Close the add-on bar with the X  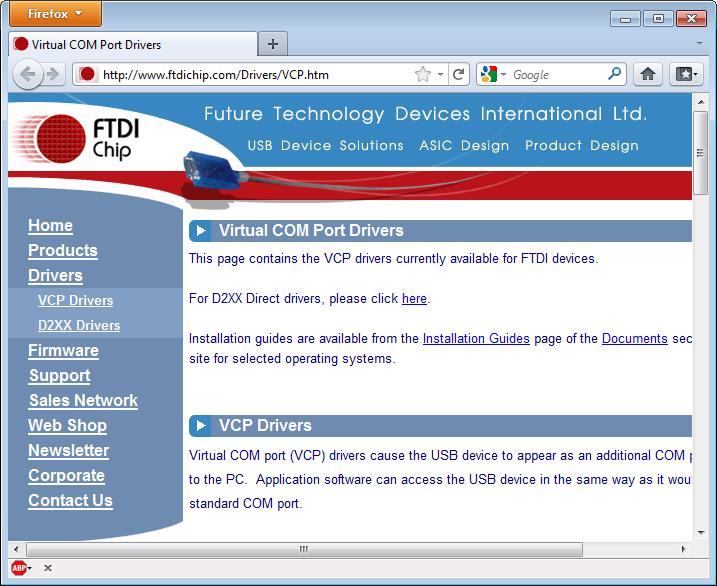(x=48, y=568)
